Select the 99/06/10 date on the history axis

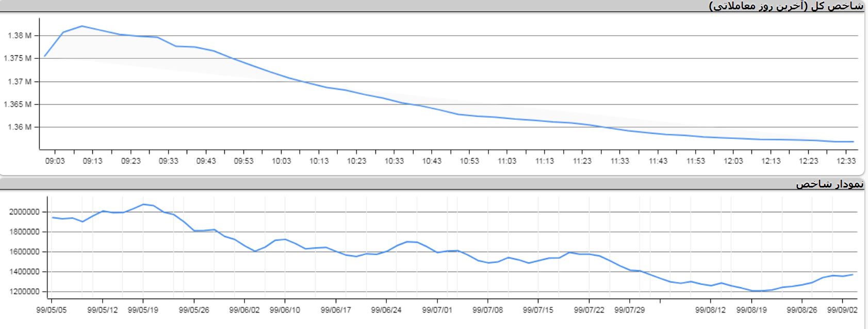tap(285, 310)
